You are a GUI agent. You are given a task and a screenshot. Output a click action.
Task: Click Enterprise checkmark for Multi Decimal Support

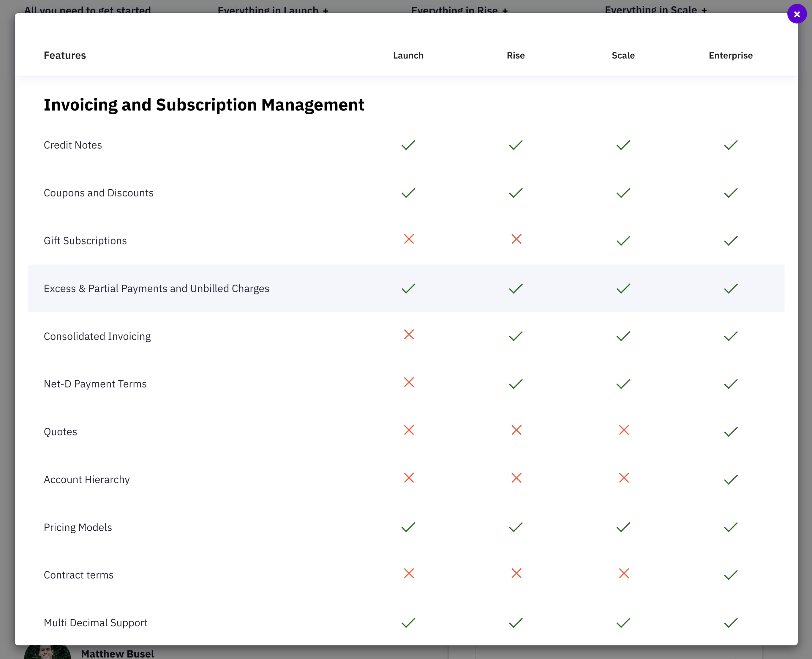coord(730,622)
